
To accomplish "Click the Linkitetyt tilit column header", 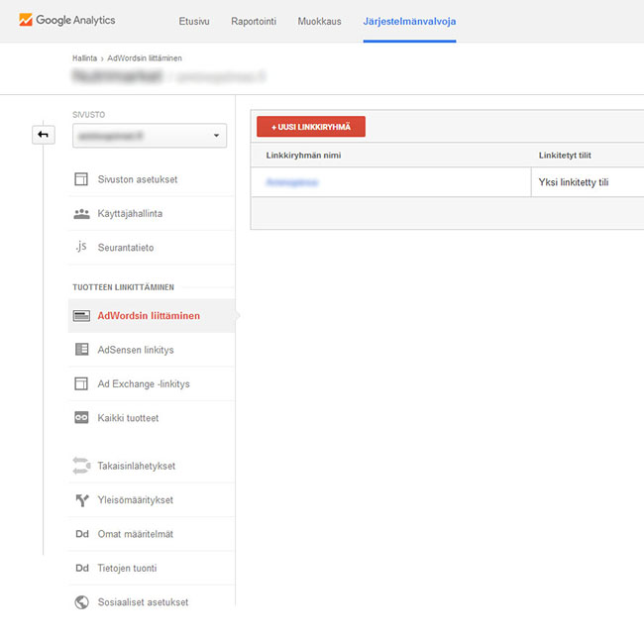I will click(x=565, y=156).
